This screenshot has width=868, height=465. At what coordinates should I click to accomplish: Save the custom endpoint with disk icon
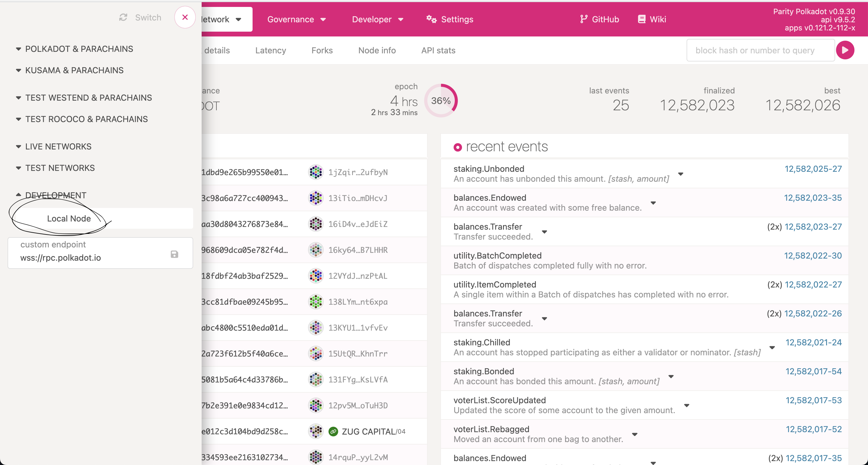click(x=174, y=254)
